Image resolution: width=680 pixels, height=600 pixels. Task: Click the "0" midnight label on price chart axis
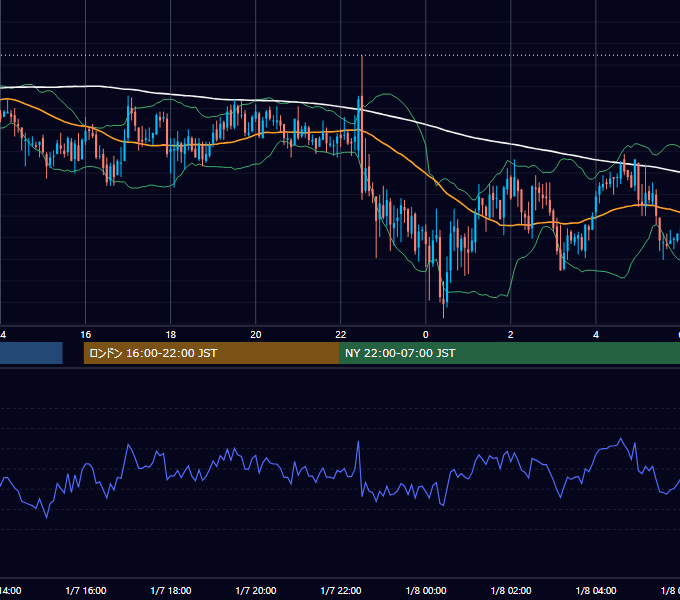tap(425, 335)
